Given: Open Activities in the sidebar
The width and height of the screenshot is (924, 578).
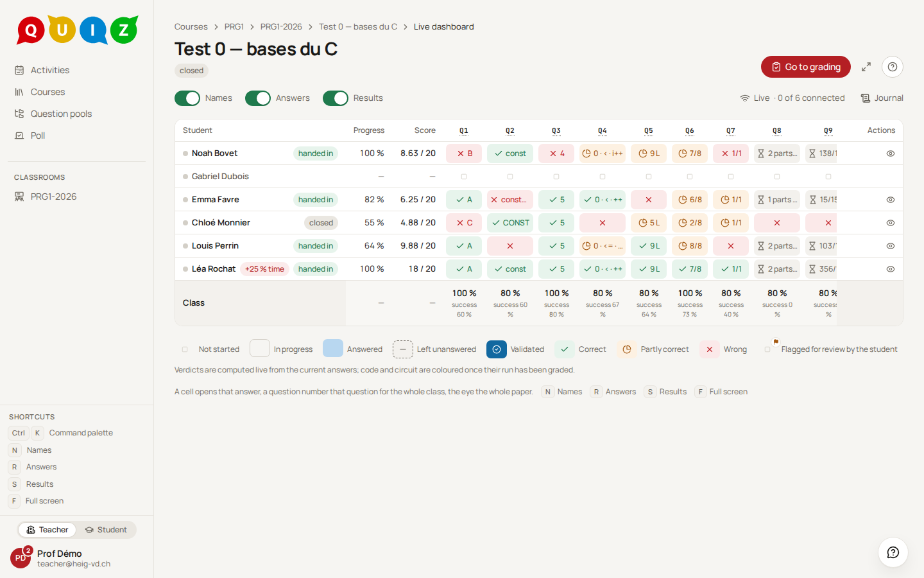Looking at the screenshot, I should (x=77, y=70).
